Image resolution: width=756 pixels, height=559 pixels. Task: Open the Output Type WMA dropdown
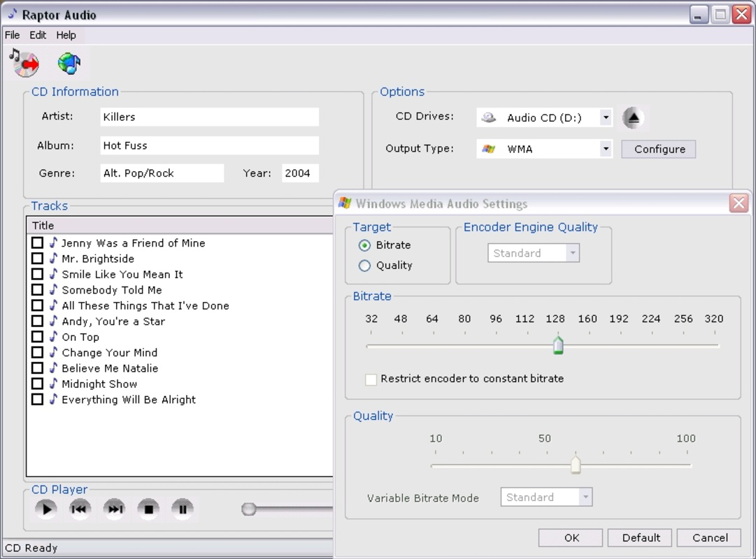606,149
